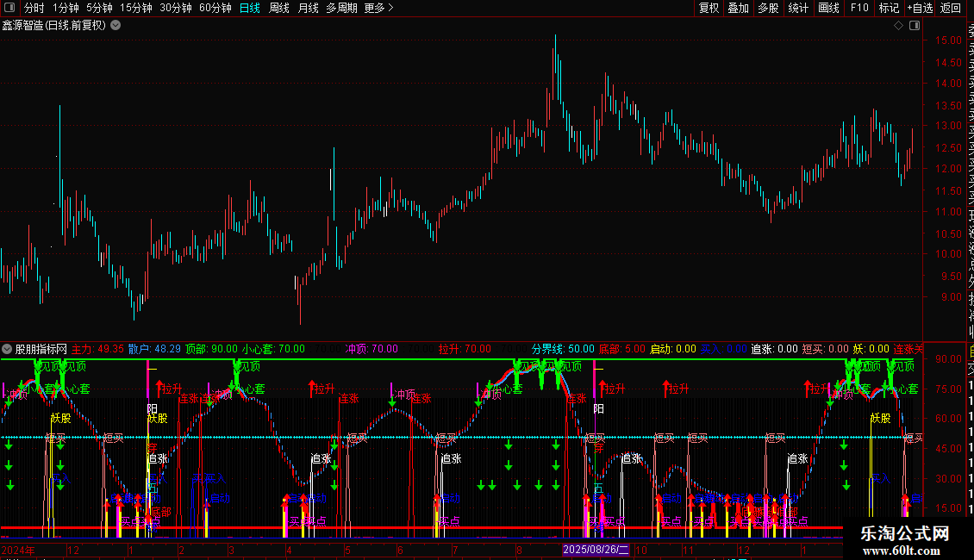Screen dimensions: 974x560
Task: Open the 多股 multi-stock view
Action: 768,8
